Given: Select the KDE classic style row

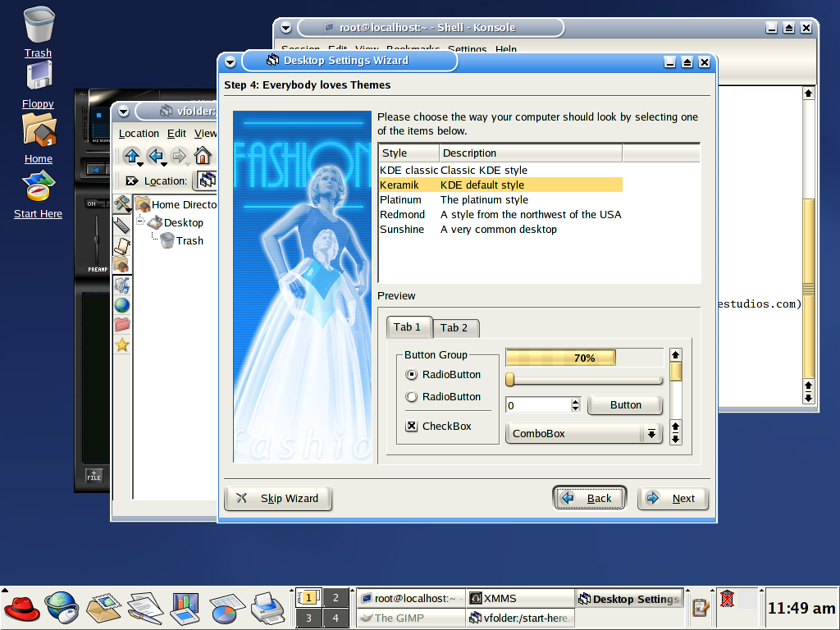Looking at the screenshot, I should click(x=500, y=170).
